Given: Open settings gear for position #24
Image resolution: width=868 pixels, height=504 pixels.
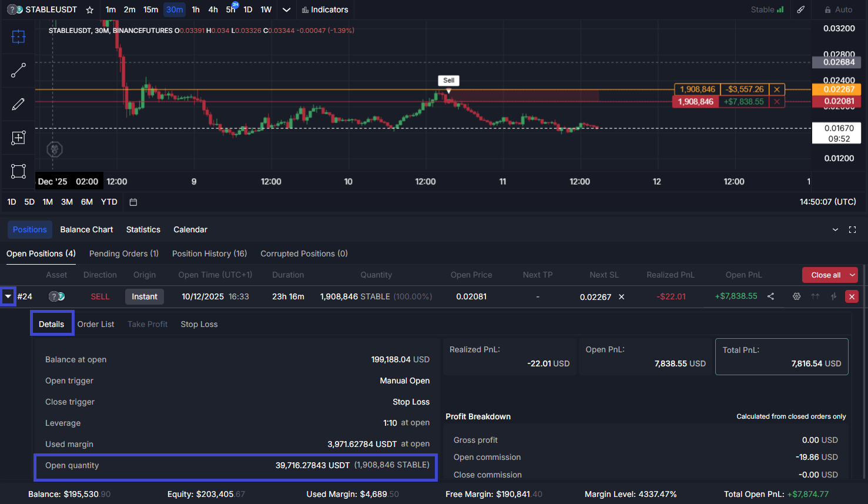Looking at the screenshot, I should (796, 296).
